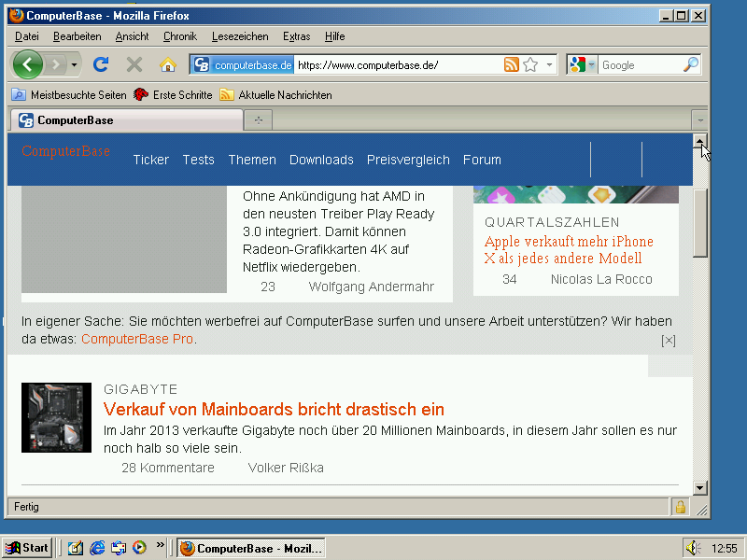Select the ComputerBase Firefox taskbar button
Image resolution: width=747 pixels, height=560 pixels.
coord(251,548)
